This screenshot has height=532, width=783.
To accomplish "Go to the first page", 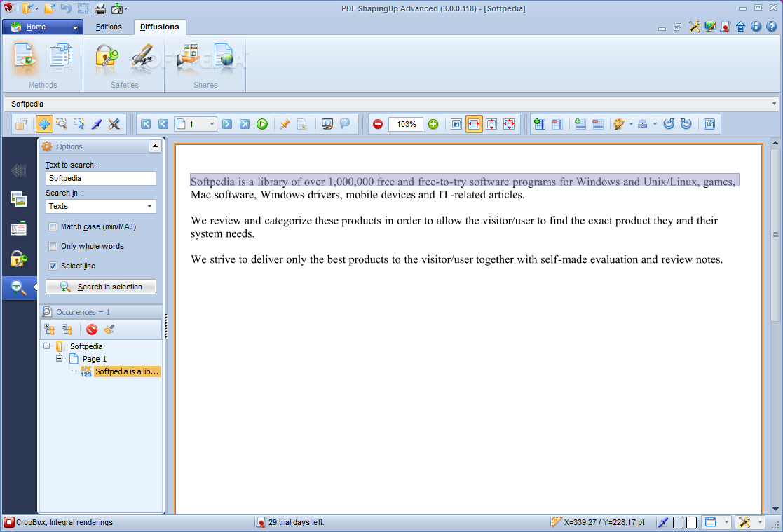I will click(146, 124).
